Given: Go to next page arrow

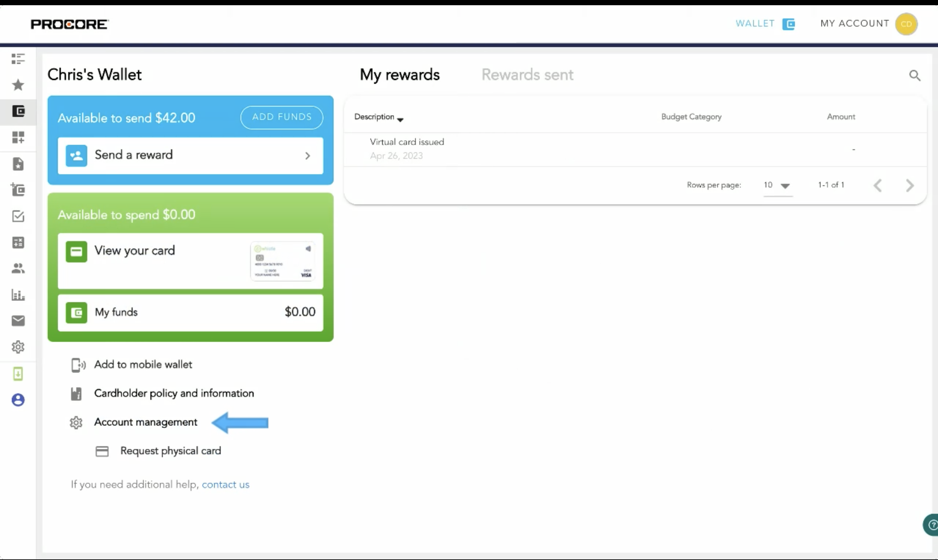Looking at the screenshot, I should (x=910, y=185).
